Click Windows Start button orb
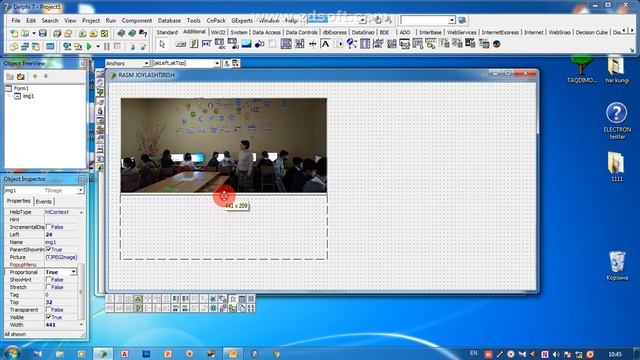Image resolution: width=640 pixels, height=360 pixels. (12, 353)
